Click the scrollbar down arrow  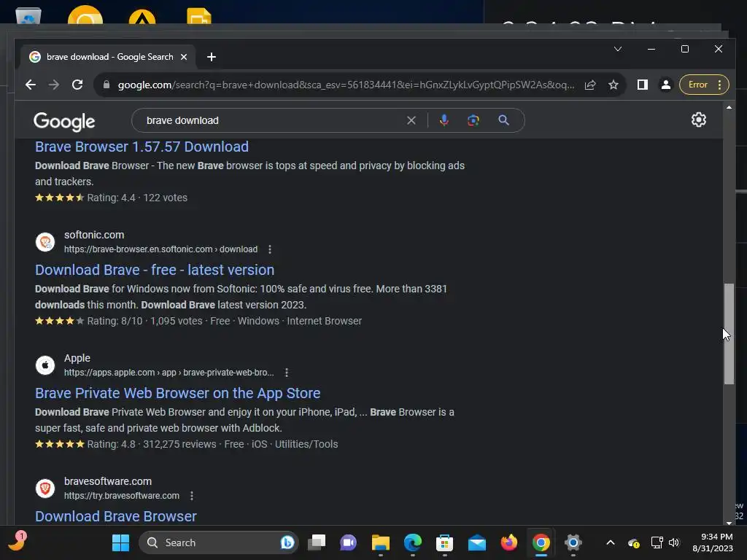pos(729,522)
